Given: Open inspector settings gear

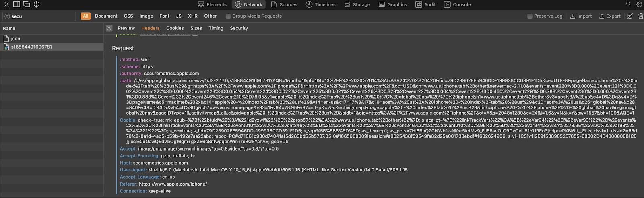Looking at the screenshot, I should coord(639,4).
